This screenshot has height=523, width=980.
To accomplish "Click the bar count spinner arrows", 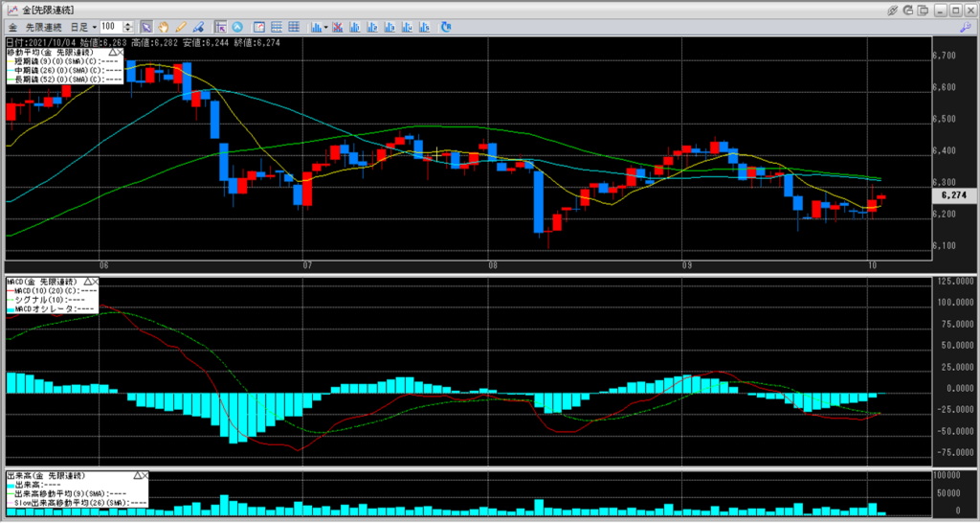I will point(127,26).
